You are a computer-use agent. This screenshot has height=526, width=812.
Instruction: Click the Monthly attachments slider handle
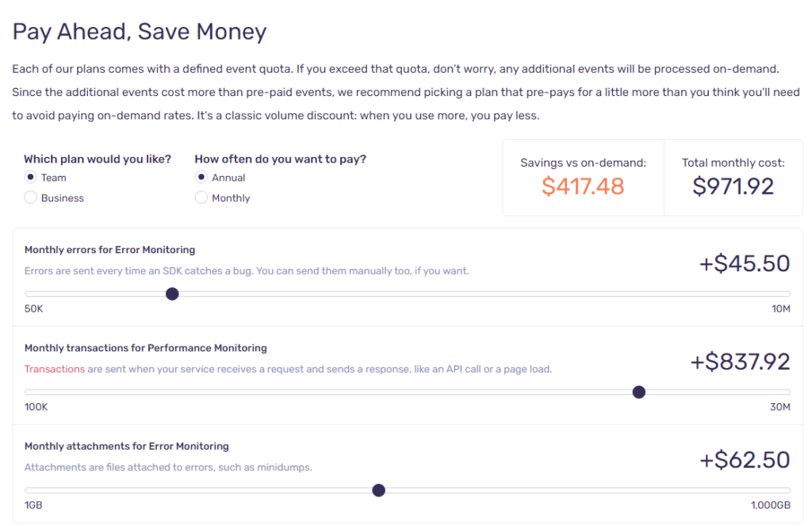(x=378, y=490)
